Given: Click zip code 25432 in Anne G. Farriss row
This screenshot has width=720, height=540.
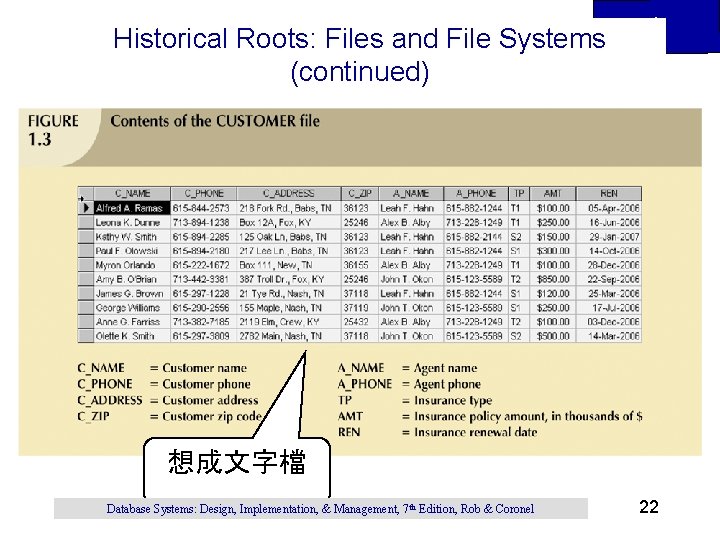Looking at the screenshot, I should pos(356,322).
